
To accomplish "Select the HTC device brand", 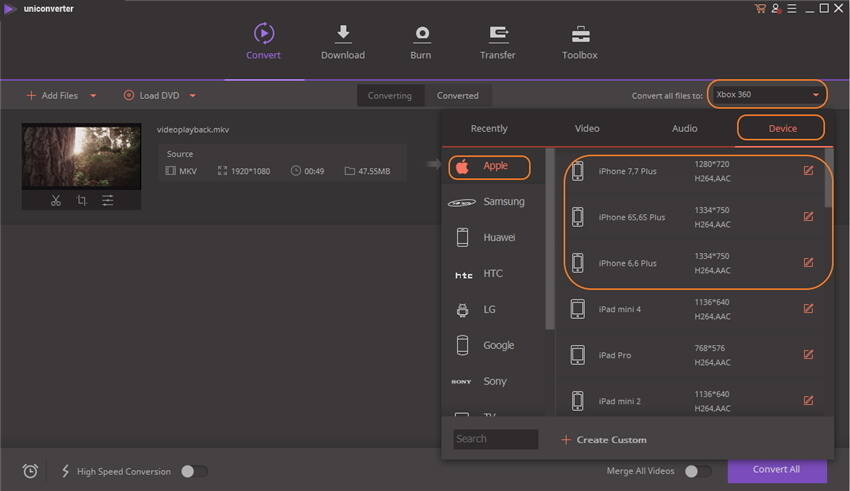I will coord(493,274).
